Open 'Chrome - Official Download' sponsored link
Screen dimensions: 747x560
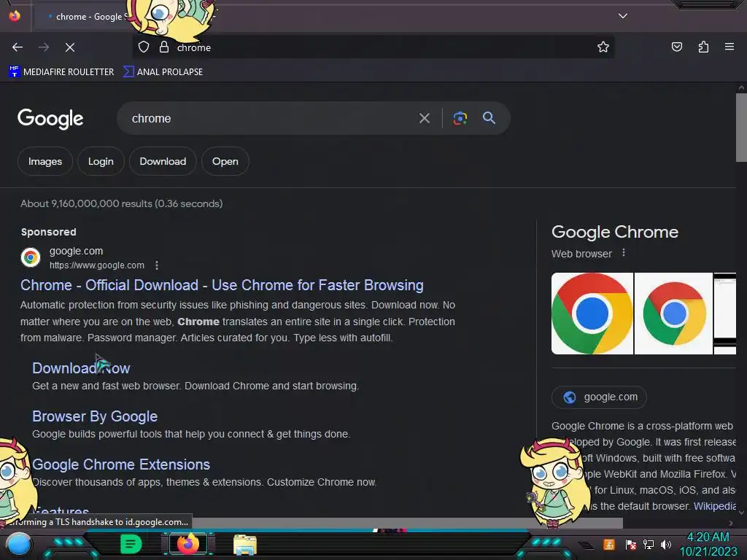222,285
